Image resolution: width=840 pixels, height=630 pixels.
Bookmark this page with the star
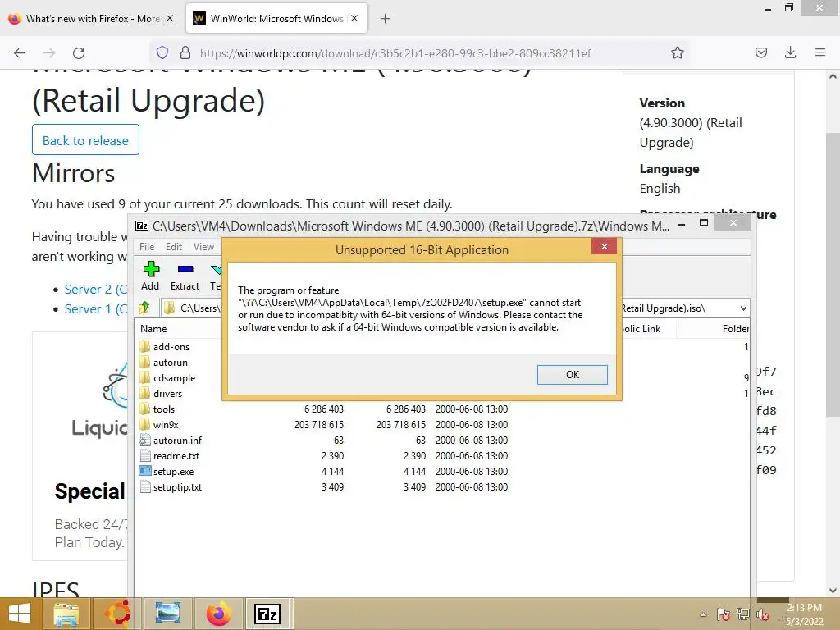pyautogui.click(x=677, y=52)
